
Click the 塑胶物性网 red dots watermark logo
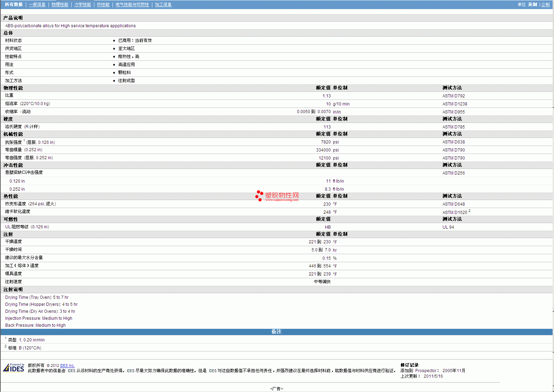coord(259,196)
